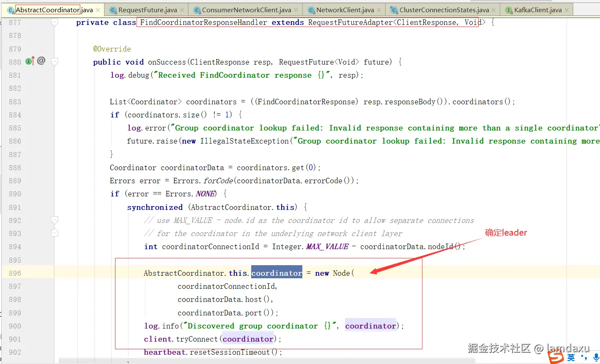Click the onSuccess method name

click(167, 62)
